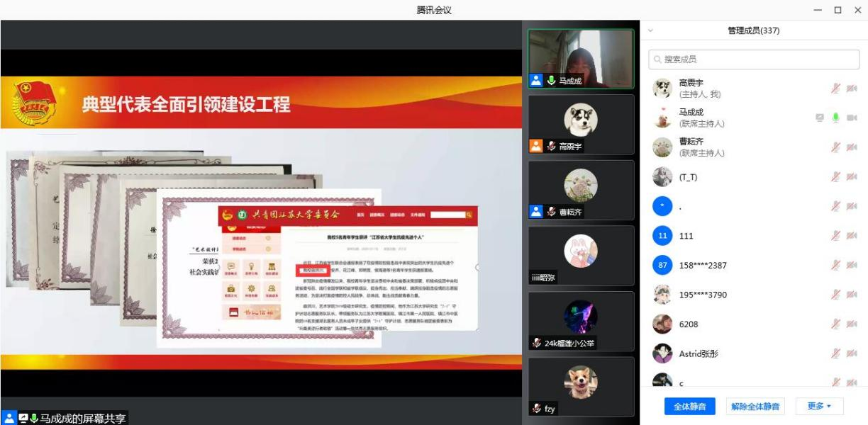Click the camera-off icon for member (T_T)
Viewport: 868px width, 425px height.
(x=852, y=177)
